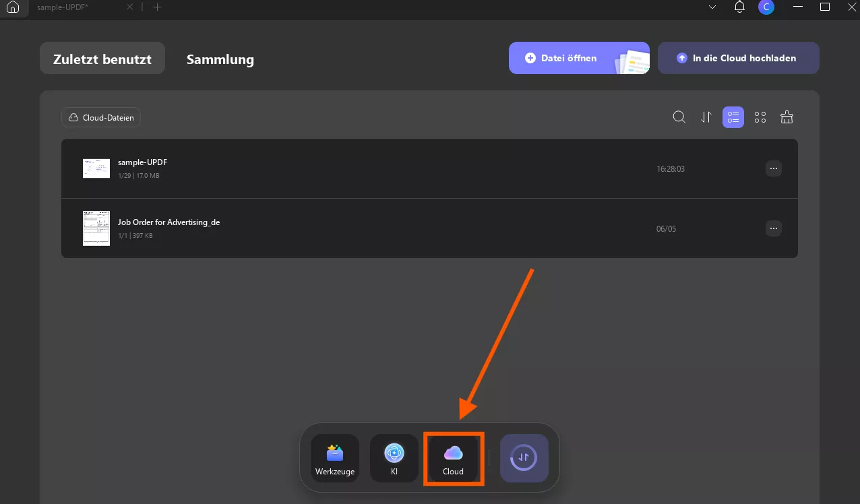
Task: Click the 06/05 date entry
Action: point(666,229)
